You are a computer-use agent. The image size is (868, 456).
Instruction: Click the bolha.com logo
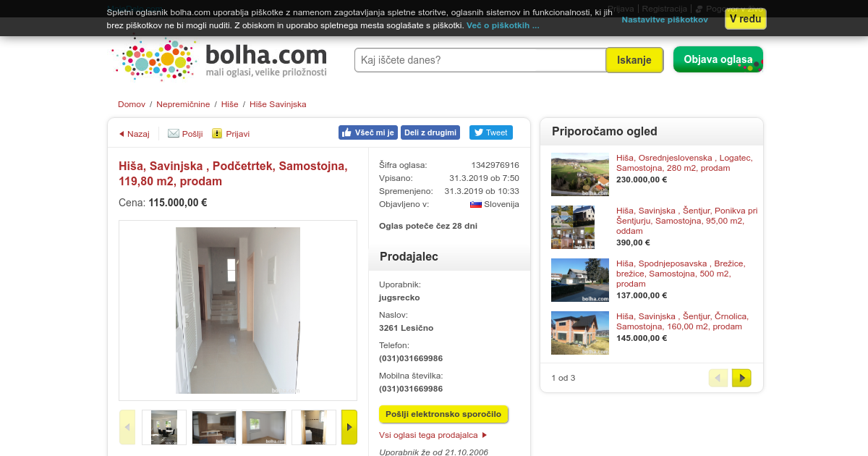[221, 59]
